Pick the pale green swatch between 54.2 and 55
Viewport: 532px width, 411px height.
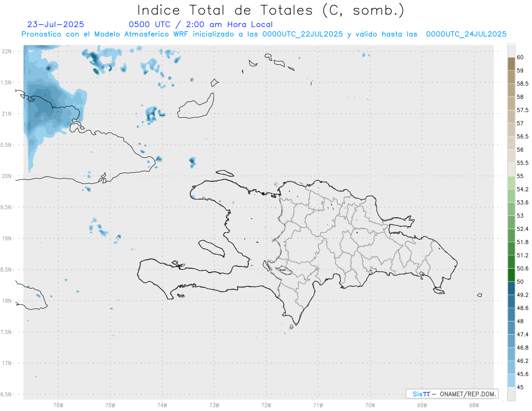point(511,183)
